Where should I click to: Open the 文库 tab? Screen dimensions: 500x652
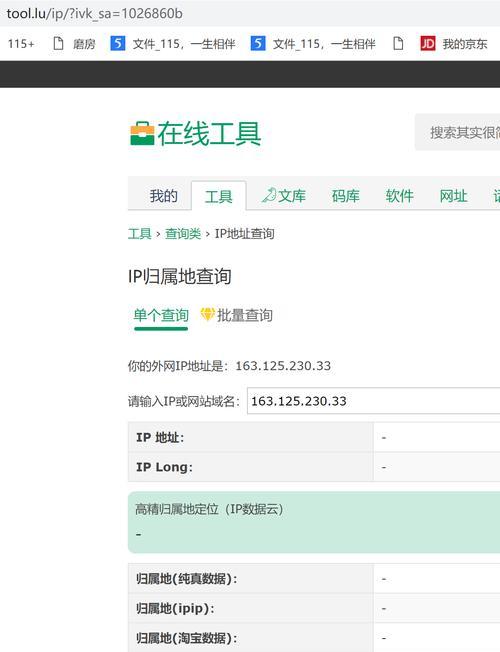[292, 196]
